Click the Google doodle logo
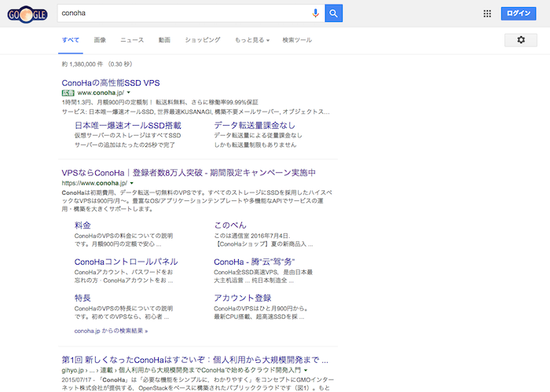The height and width of the screenshot is (392, 550). coord(27,13)
